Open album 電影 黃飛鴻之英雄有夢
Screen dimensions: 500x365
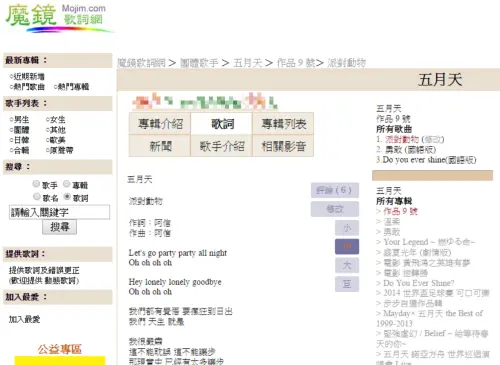(427, 263)
